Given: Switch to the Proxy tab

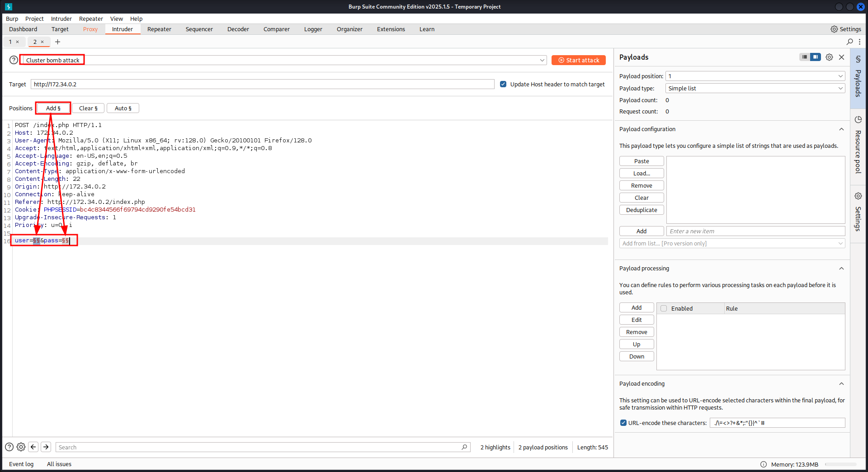Looking at the screenshot, I should (90, 29).
